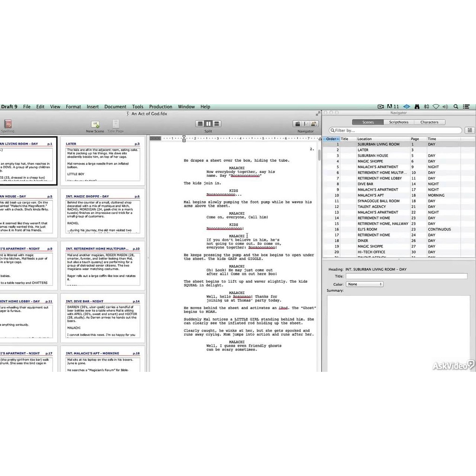This screenshot has height=476, width=476.
Task: Click the blue diamond menu bar icon
Action: [x=406, y=106]
